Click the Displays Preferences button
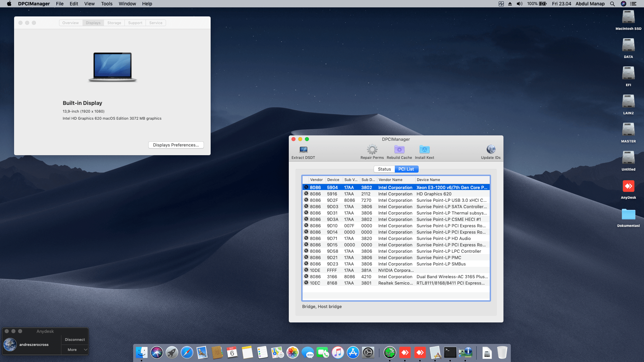This screenshot has height=362, width=644. tap(176, 145)
